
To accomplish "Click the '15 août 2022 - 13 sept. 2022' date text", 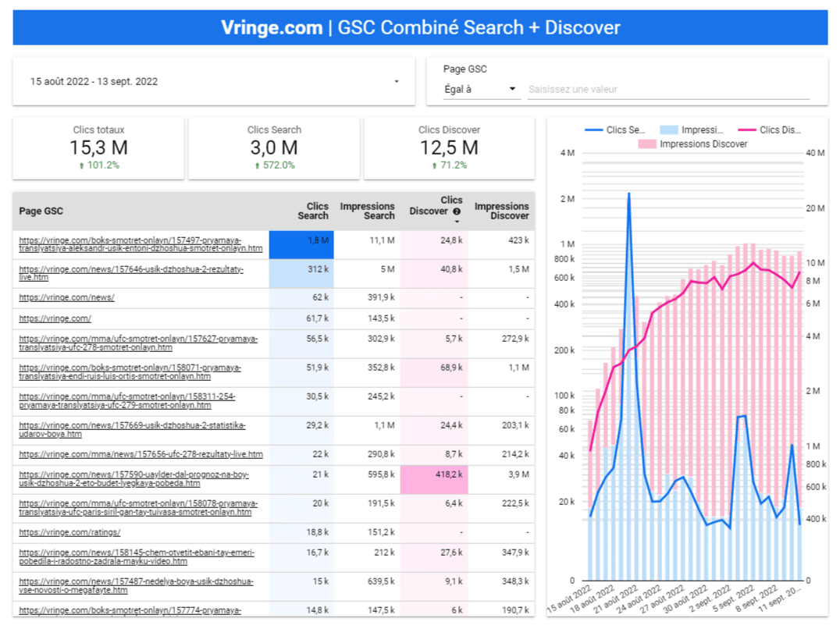I will pyautogui.click(x=94, y=81).
